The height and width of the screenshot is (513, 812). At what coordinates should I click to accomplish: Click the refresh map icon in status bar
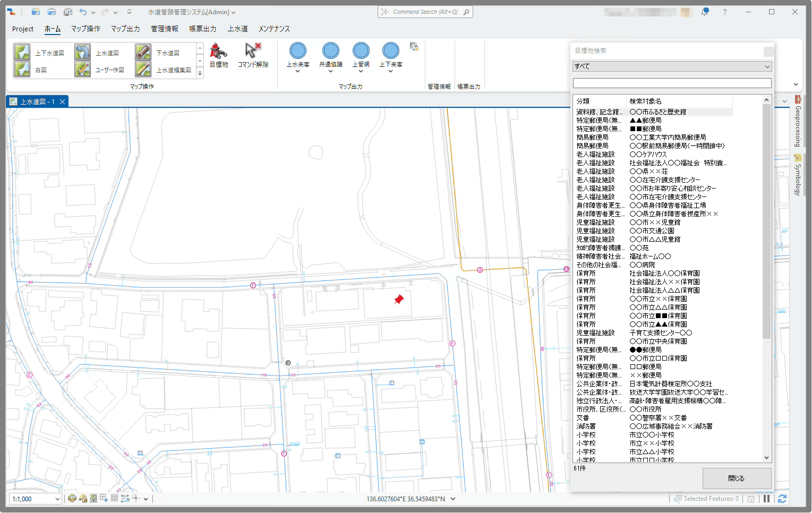[x=782, y=499]
